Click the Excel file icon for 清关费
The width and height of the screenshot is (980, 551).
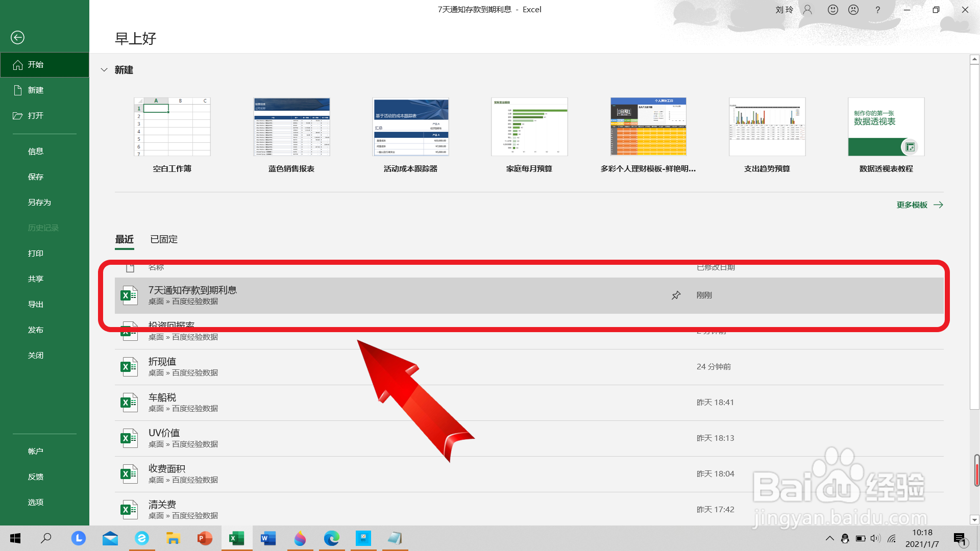coord(129,510)
